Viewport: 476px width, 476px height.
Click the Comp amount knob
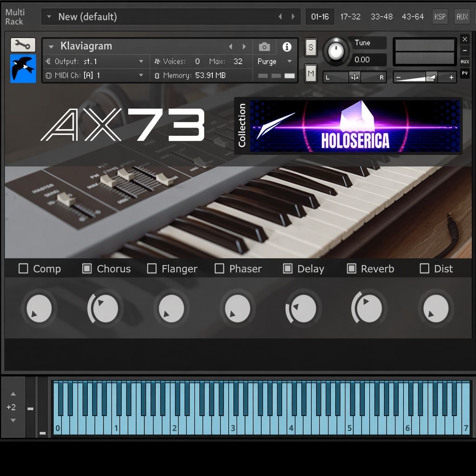point(39,308)
